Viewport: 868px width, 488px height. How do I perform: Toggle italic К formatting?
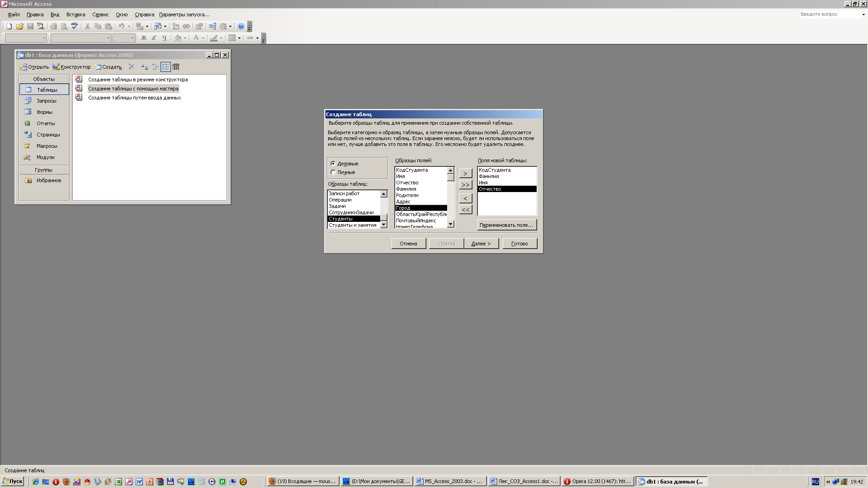click(154, 38)
